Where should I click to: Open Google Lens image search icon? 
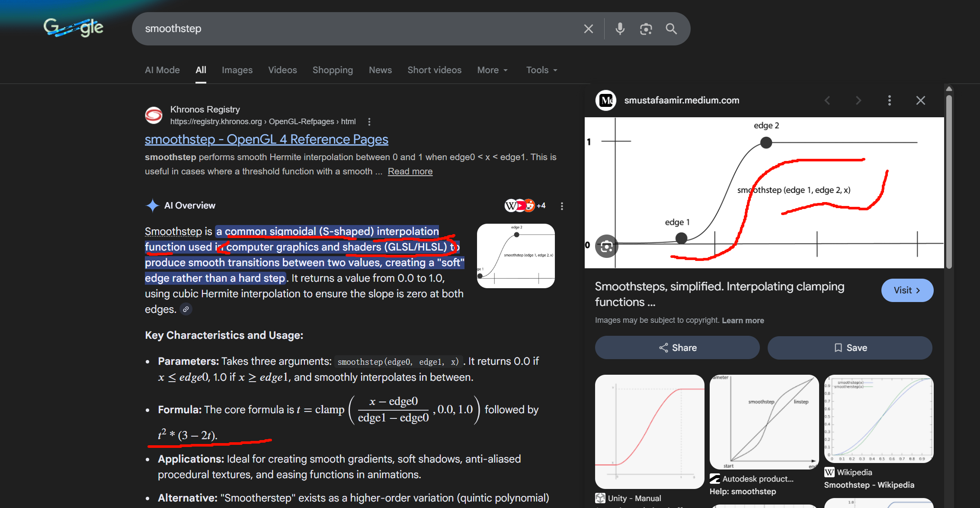tap(646, 29)
